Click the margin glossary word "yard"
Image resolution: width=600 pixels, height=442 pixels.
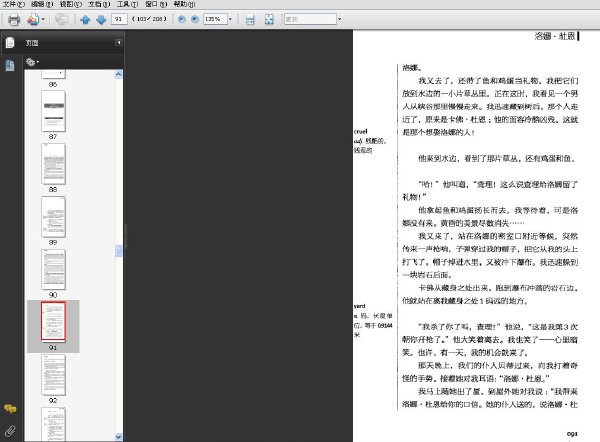pyautogui.click(x=359, y=306)
